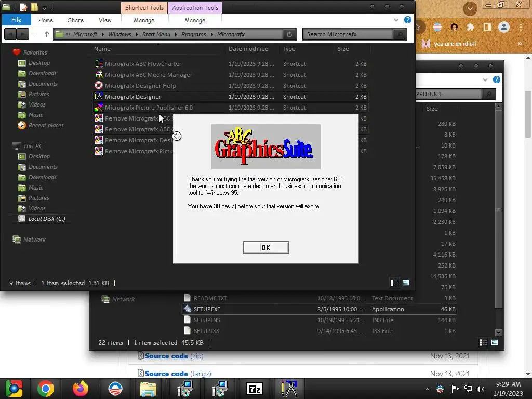This screenshot has height=399, width=532.
Task: Refresh the Micrografx folder view
Action: tap(289, 34)
